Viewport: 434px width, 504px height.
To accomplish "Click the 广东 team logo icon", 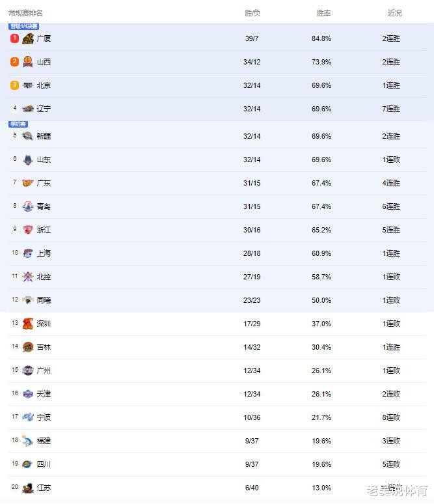I will point(28,183).
